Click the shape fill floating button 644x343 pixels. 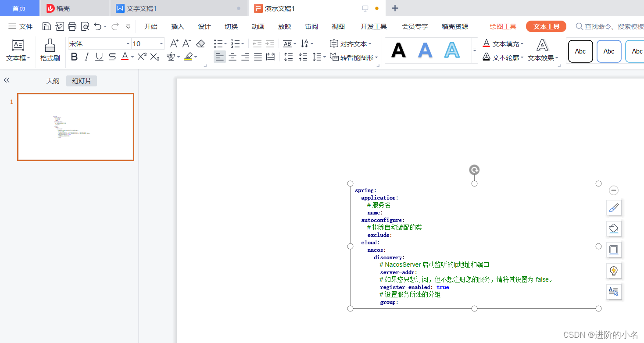coord(614,229)
